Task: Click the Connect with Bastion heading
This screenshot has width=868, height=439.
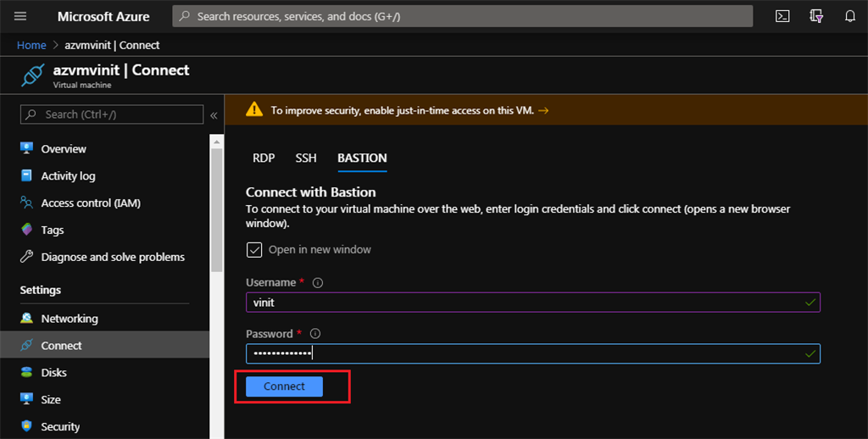Action: point(310,192)
